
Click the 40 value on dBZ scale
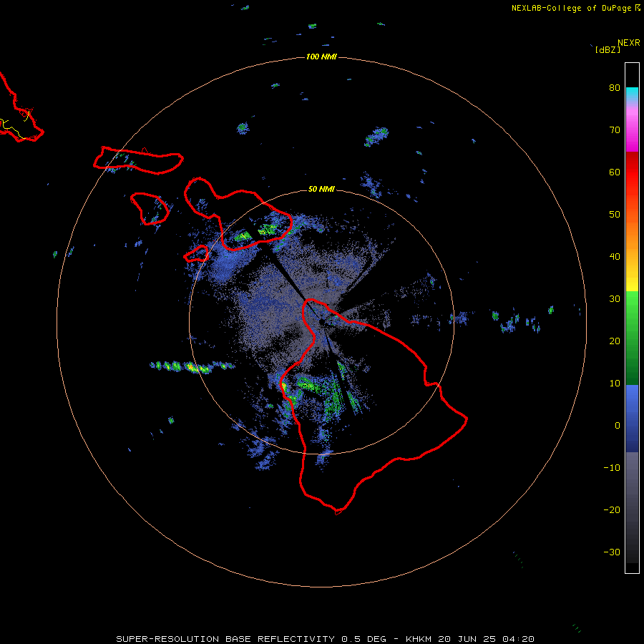(615, 257)
